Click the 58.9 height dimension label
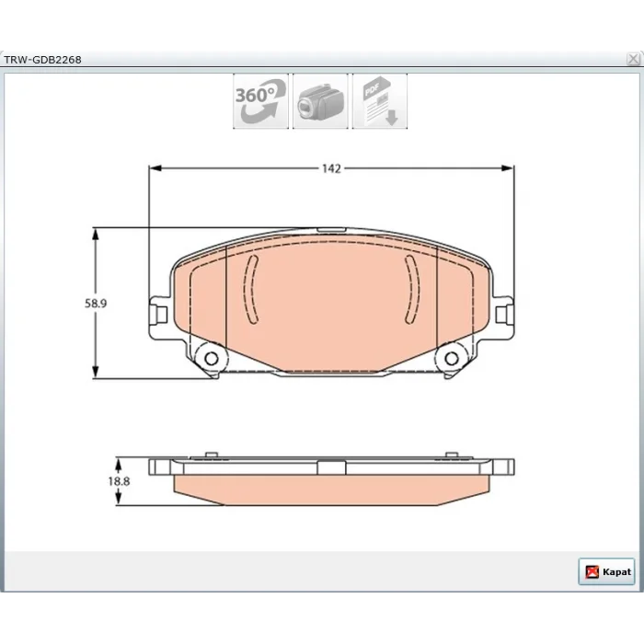The image size is (644, 644). [x=96, y=304]
